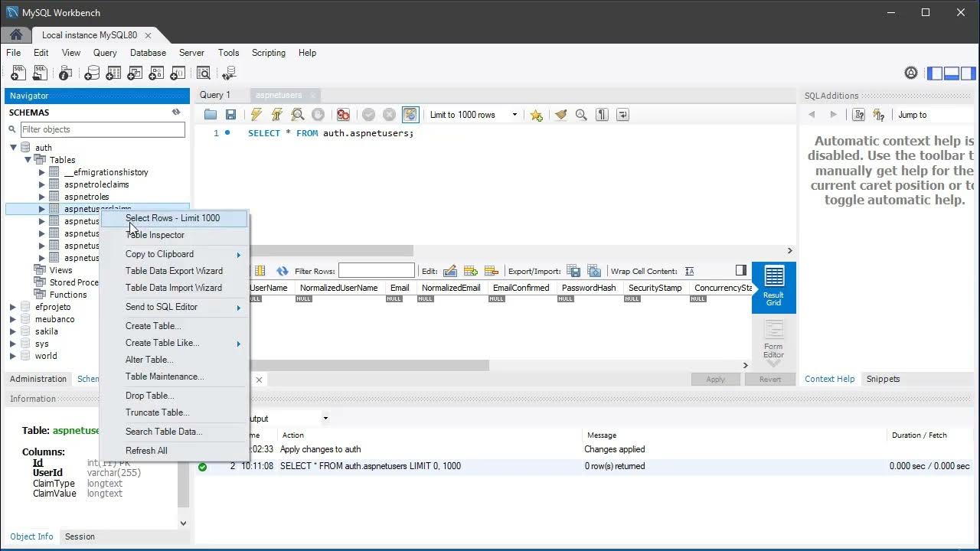
Task: Create a new stored procedure icon
Action: click(x=156, y=73)
